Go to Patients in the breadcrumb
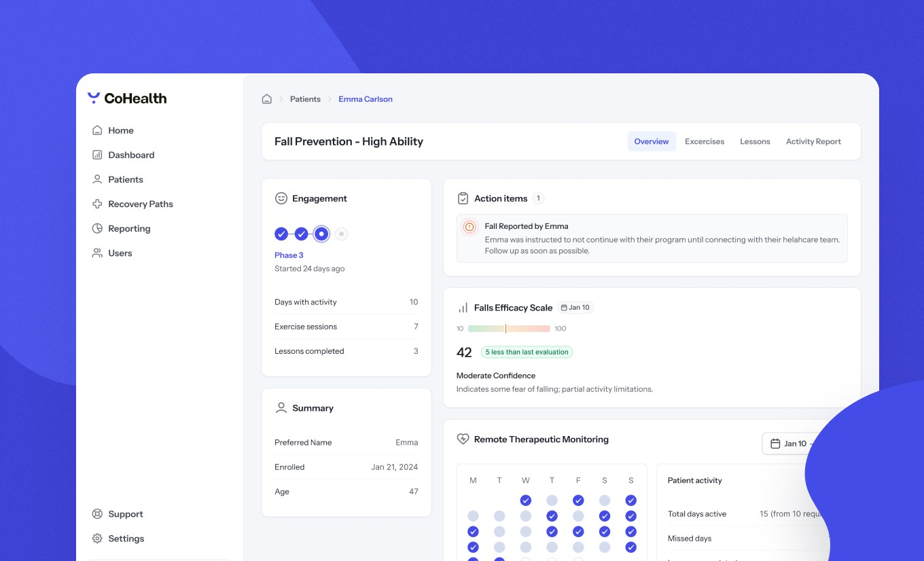The width and height of the screenshot is (924, 561). pyautogui.click(x=305, y=99)
